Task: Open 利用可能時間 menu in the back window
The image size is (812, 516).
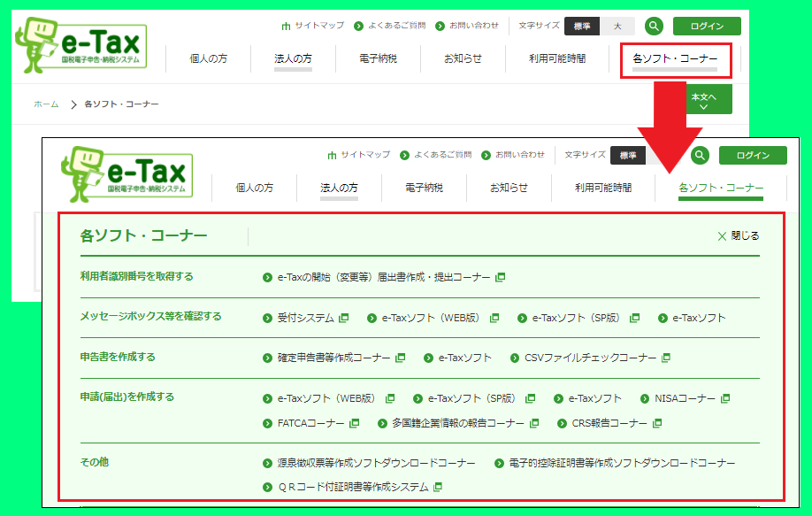Action: pos(557,58)
